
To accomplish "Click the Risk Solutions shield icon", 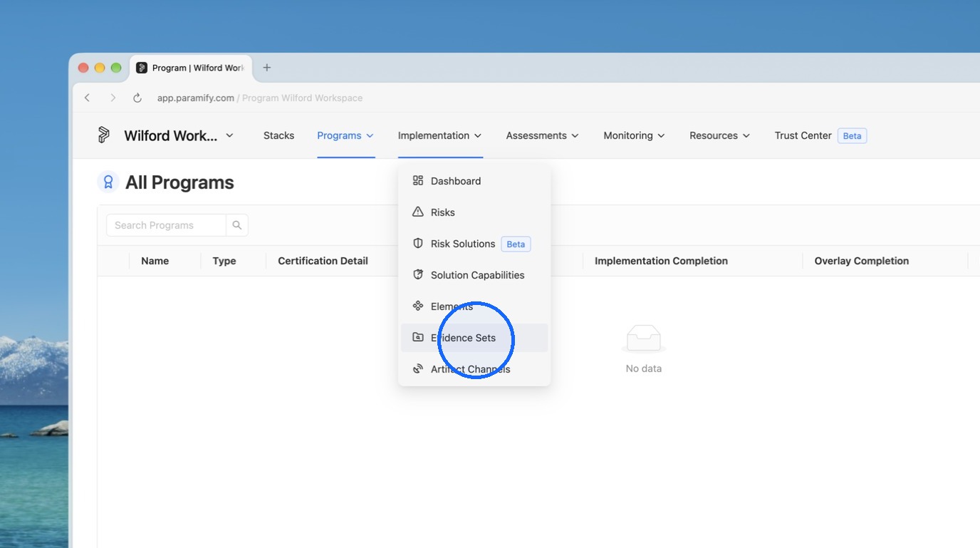I will [418, 244].
